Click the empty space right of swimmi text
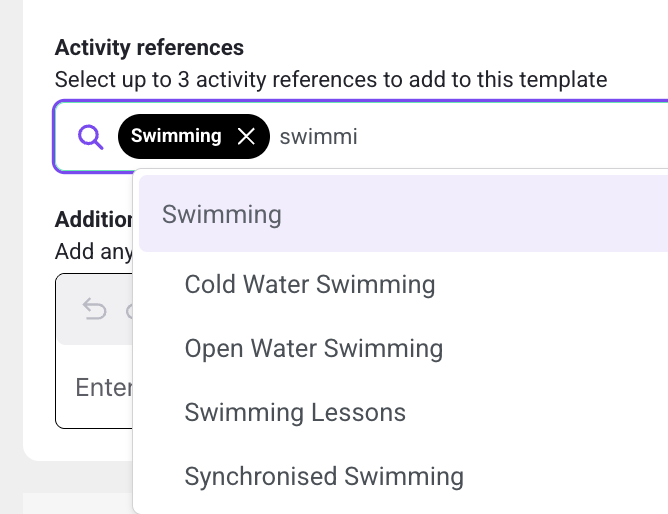 coord(511,137)
